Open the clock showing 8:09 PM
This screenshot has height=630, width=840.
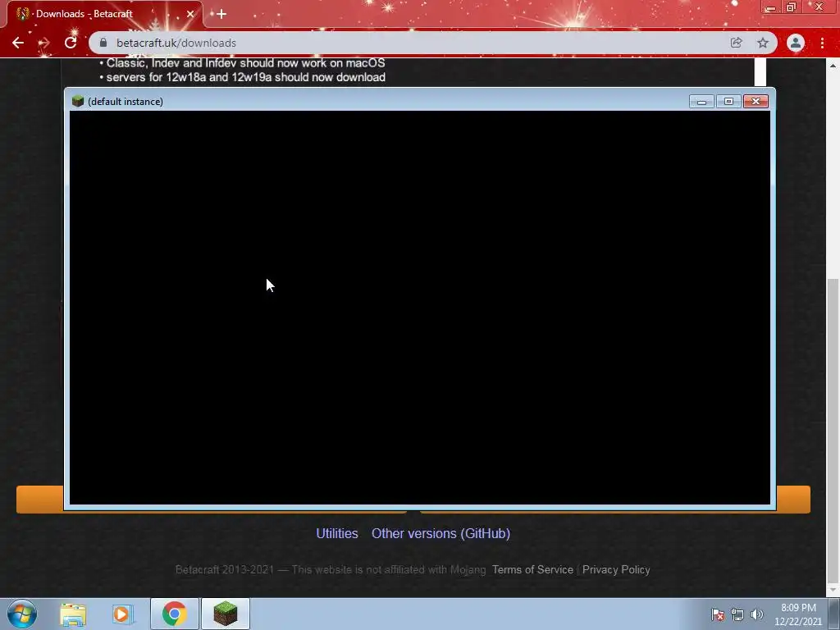tap(798, 614)
